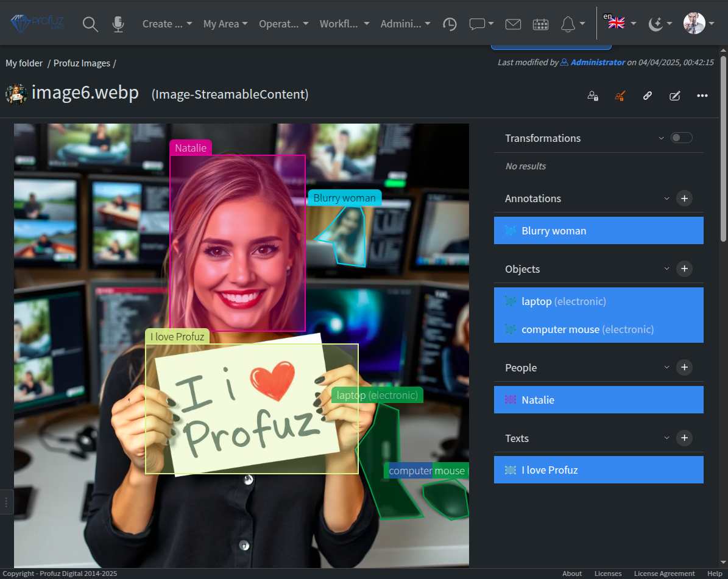
Task: Open the history clock icon
Action: [x=450, y=24]
